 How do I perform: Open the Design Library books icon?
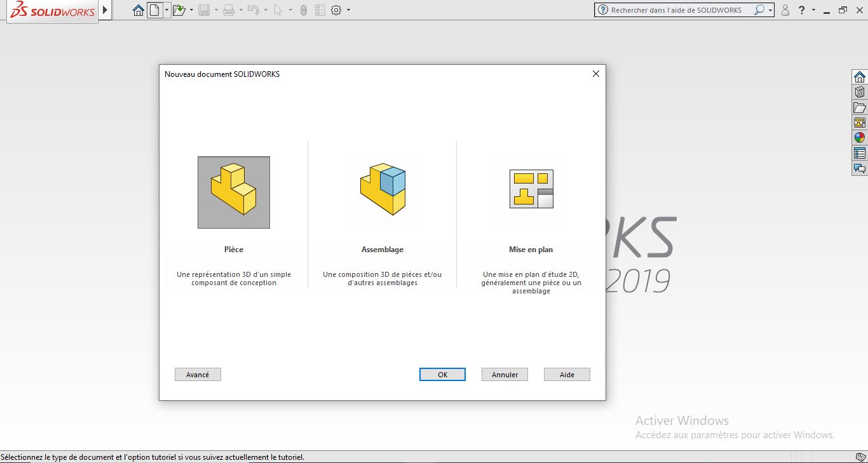click(860, 92)
